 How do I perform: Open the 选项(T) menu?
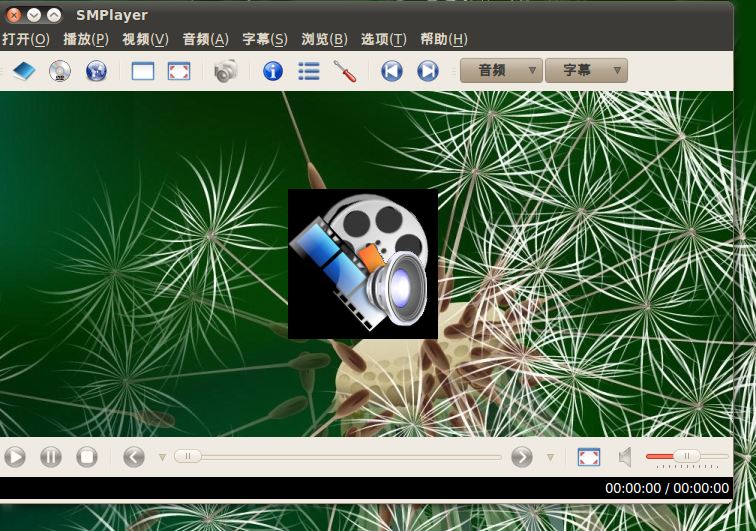click(x=384, y=39)
